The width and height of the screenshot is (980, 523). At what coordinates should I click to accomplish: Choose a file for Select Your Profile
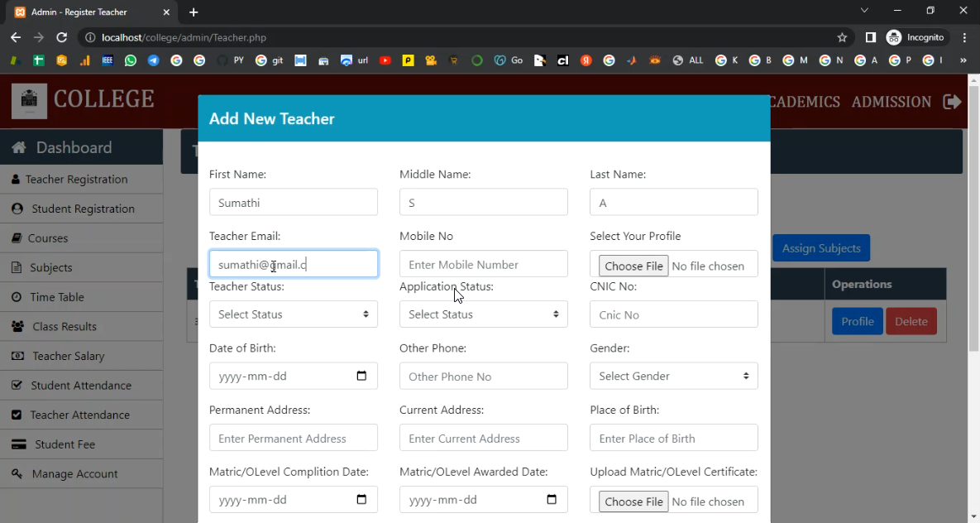633,266
